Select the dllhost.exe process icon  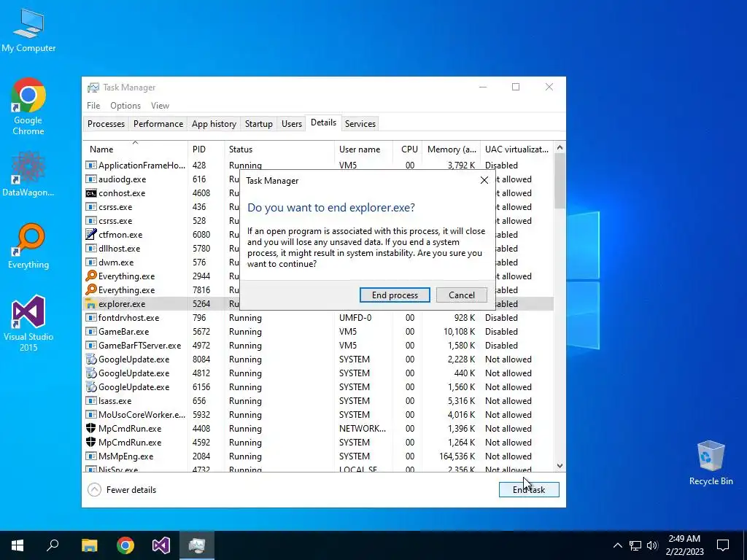pos(91,248)
